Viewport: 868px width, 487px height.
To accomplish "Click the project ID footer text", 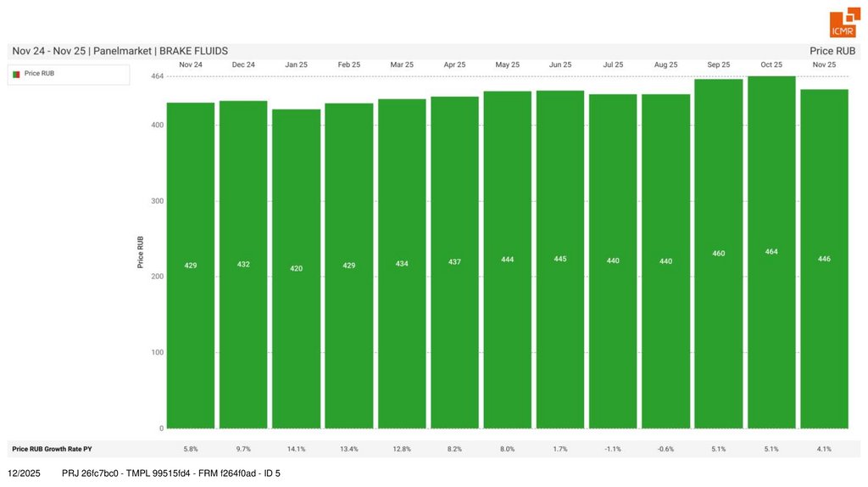I will 170,473.
